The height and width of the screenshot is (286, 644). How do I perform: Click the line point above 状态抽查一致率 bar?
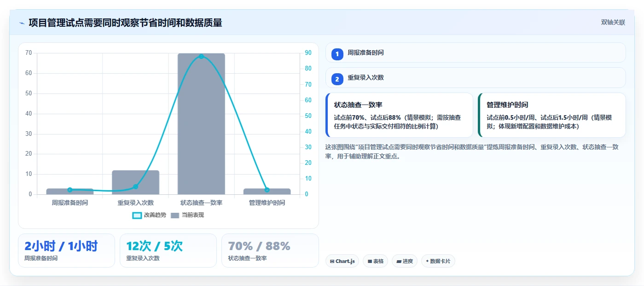[x=201, y=56]
